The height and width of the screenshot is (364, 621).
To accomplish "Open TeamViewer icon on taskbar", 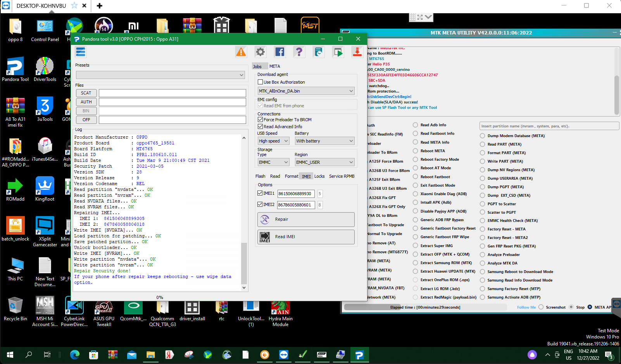I will coord(284,354).
